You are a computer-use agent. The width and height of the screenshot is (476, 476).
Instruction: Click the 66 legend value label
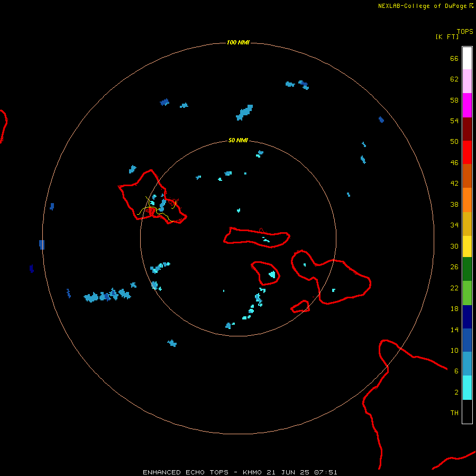coord(454,58)
